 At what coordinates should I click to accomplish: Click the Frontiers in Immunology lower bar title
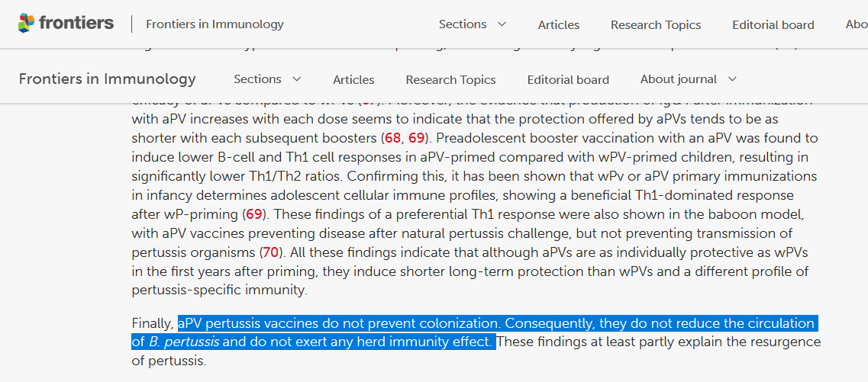(107, 79)
